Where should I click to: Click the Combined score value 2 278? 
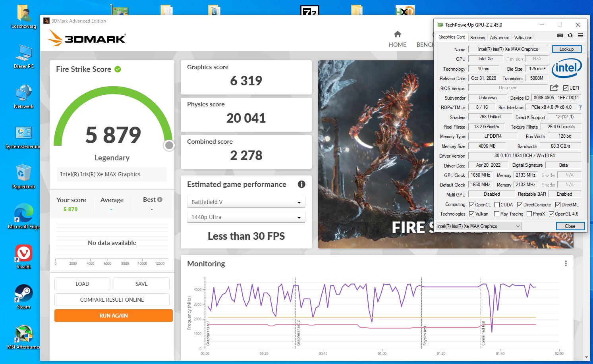click(x=246, y=156)
